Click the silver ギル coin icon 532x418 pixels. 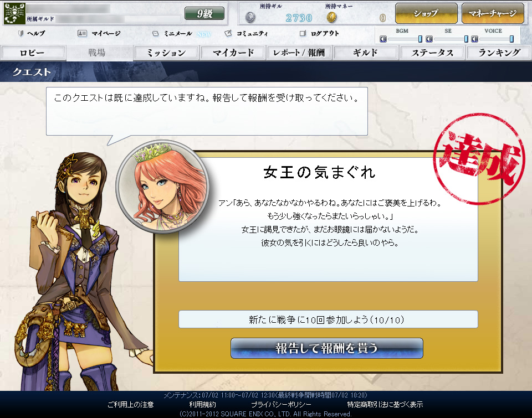250,18
